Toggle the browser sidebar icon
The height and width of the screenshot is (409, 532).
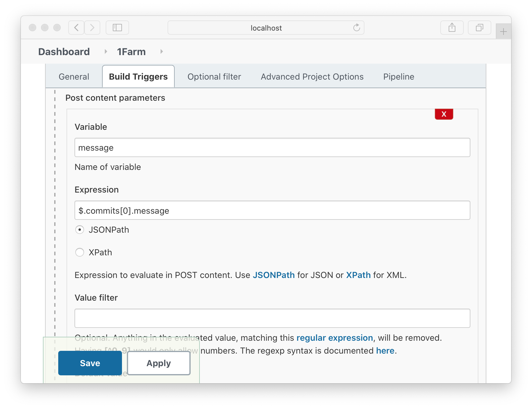pos(117,28)
